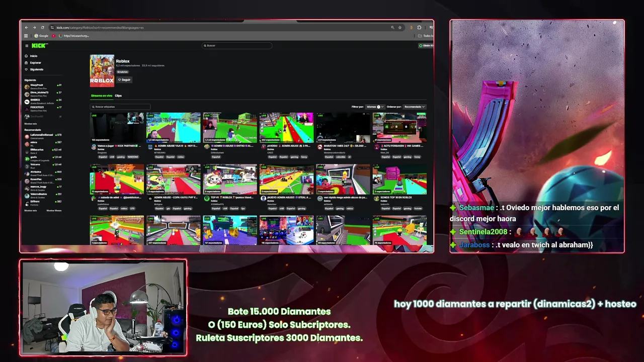The width and height of the screenshot is (644, 362).
Task: Open the apps grid in bookmarks bar
Action: click(26, 36)
